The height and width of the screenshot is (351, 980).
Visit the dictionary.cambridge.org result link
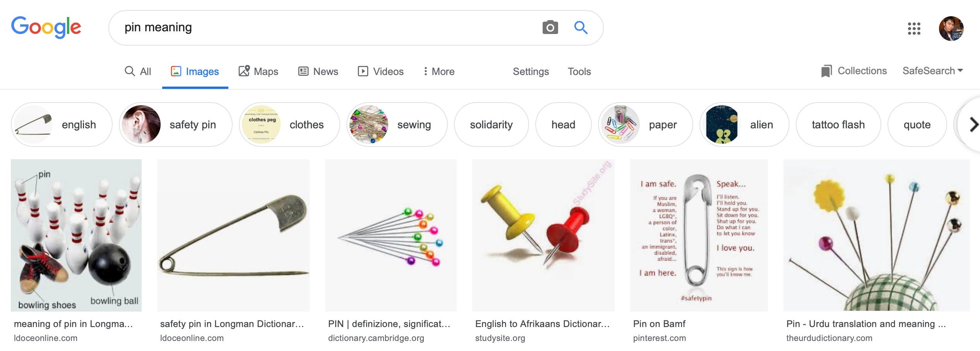pyautogui.click(x=375, y=338)
